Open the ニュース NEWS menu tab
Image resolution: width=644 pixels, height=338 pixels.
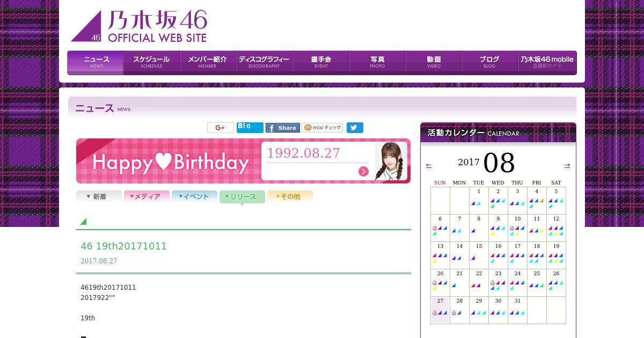(x=96, y=62)
